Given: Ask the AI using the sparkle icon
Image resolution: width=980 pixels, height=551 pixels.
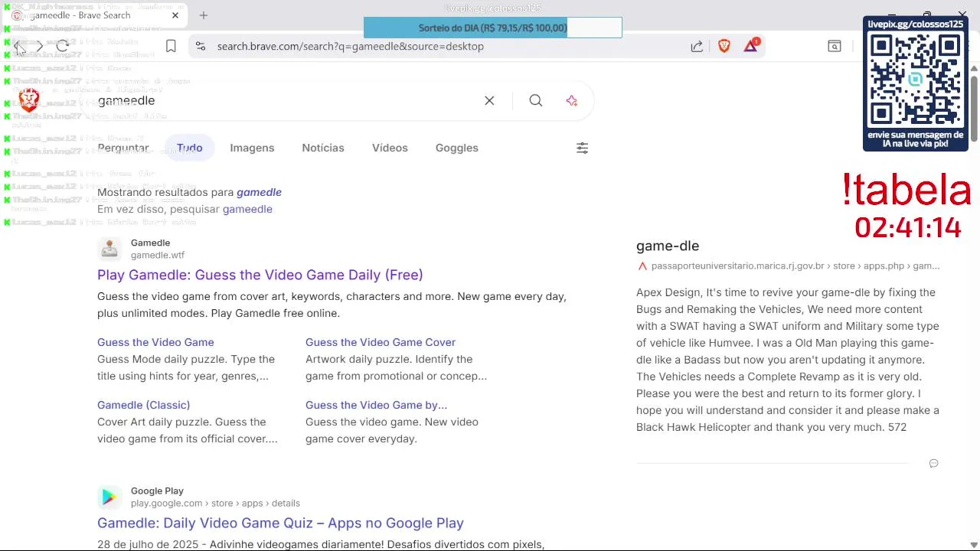Looking at the screenshot, I should coord(572,100).
